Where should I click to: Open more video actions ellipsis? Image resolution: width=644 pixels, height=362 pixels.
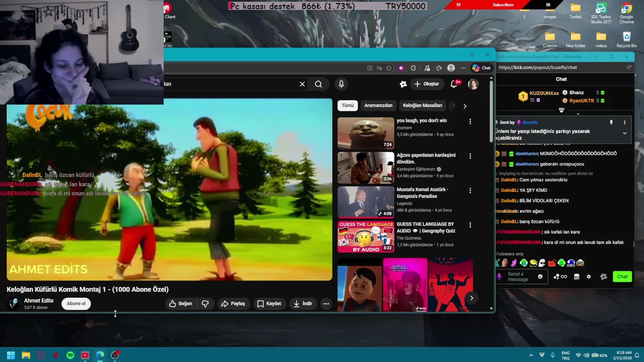(x=326, y=304)
